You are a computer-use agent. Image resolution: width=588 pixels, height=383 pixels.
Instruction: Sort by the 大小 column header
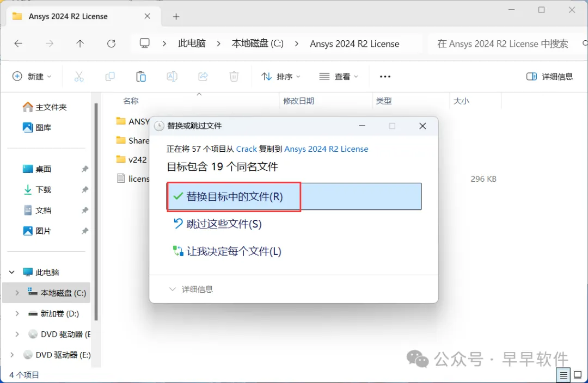click(461, 101)
